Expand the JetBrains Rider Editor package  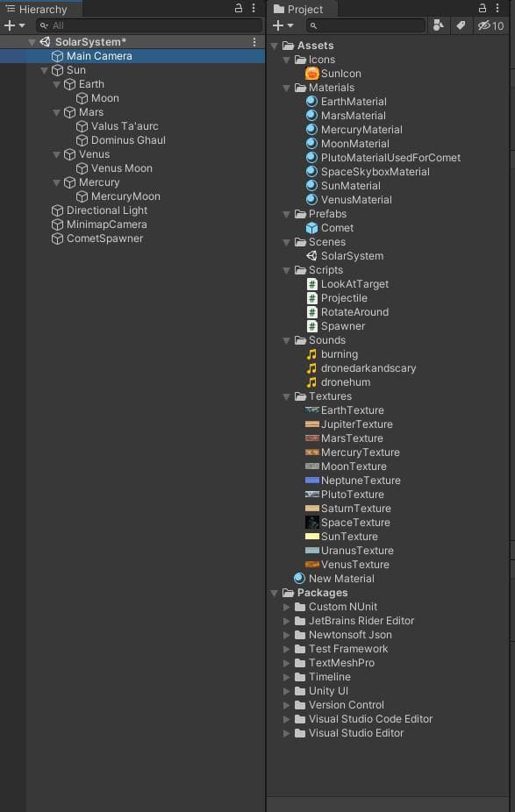pyautogui.click(x=287, y=620)
